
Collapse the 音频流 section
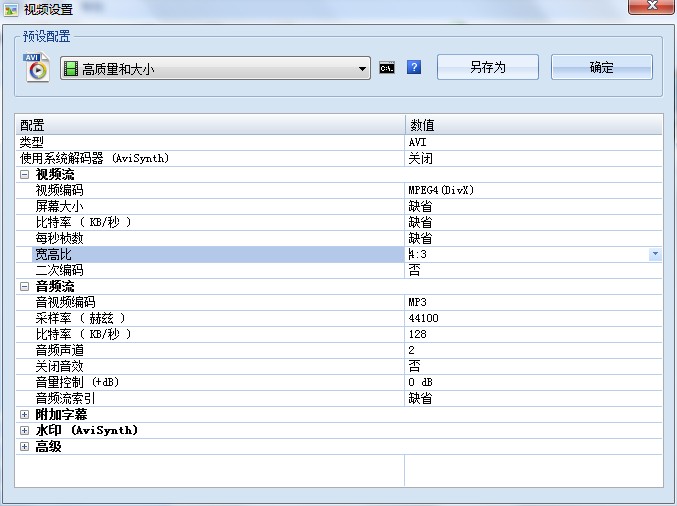[x=25, y=286]
